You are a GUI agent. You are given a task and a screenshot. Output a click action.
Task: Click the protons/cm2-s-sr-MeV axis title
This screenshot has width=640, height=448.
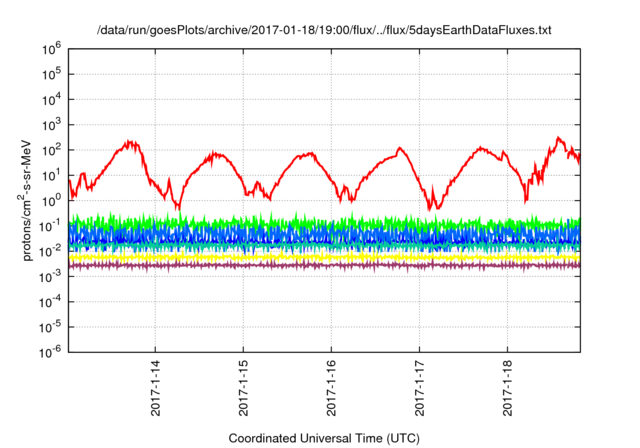coord(25,200)
